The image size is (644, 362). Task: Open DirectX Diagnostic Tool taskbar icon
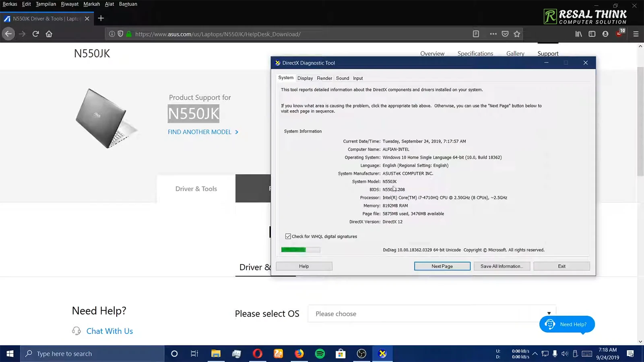click(382, 354)
